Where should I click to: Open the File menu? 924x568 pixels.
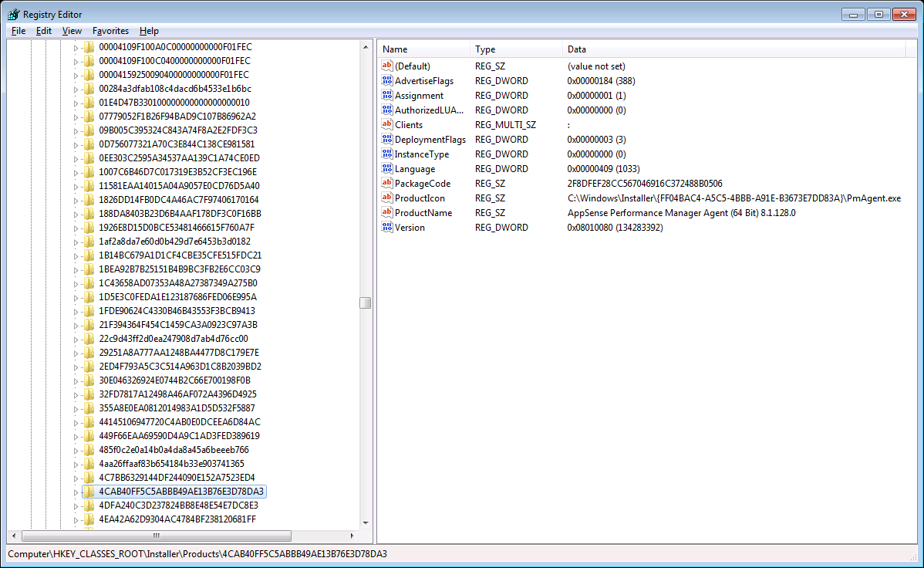pos(19,31)
